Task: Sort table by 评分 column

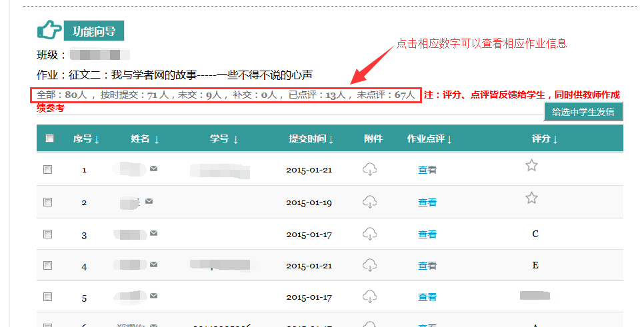Action: [545, 139]
